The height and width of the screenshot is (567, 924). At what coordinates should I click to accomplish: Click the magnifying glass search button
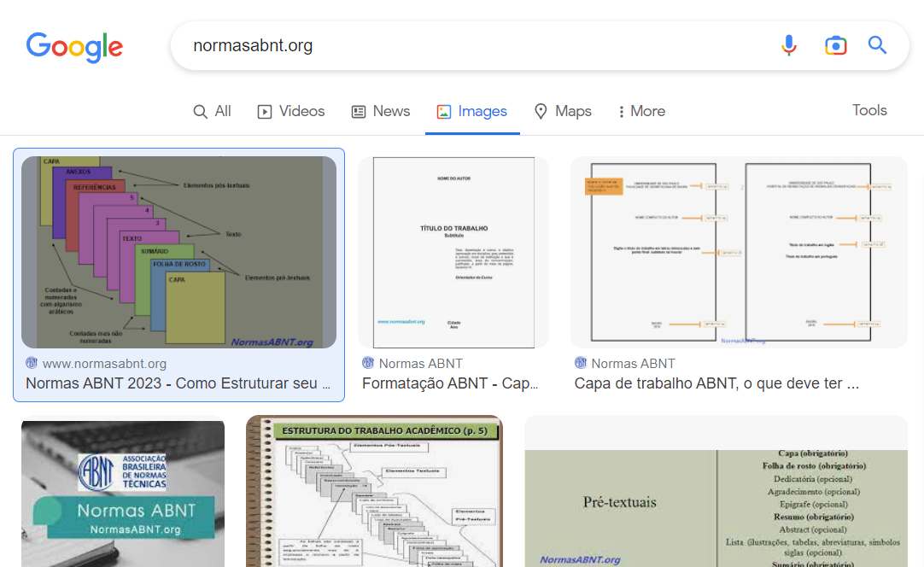(877, 45)
